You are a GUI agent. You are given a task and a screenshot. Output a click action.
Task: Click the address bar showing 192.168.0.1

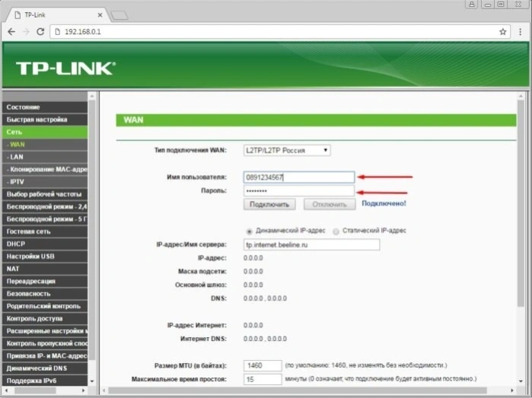(280, 32)
